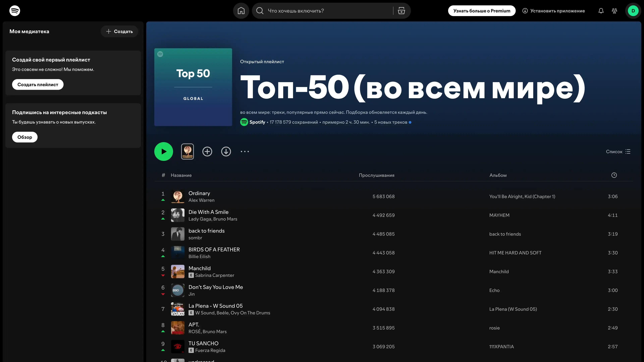Click the Обзор podcasts button
The height and width of the screenshot is (362, 644).
(x=25, y=137)
